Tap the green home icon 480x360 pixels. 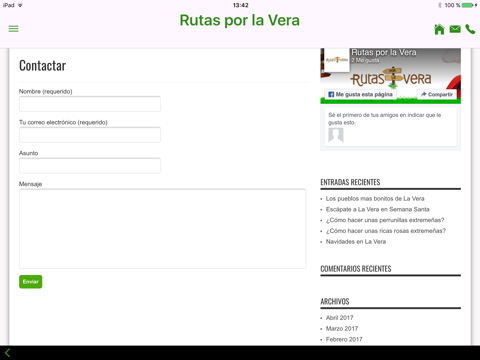point(439,29)
